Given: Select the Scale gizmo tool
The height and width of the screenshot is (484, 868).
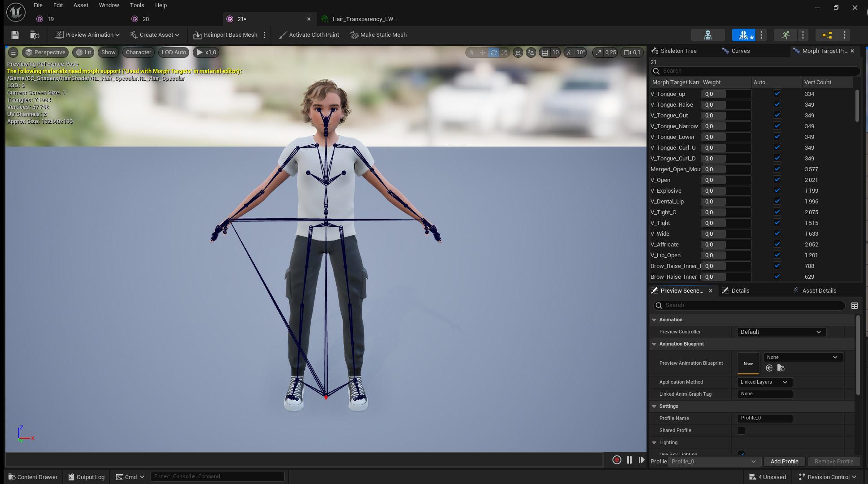Looking at the screenshot, I should [504, 52].
